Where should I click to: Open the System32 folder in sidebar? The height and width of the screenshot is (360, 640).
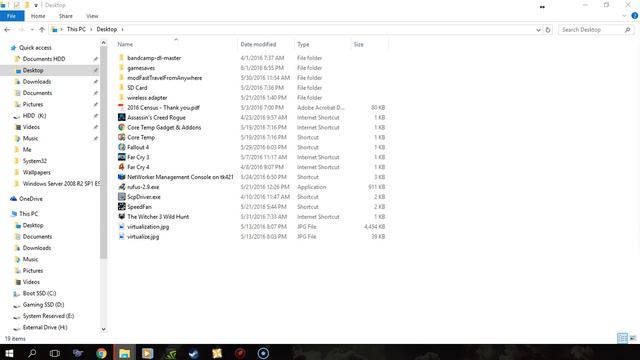34,161
